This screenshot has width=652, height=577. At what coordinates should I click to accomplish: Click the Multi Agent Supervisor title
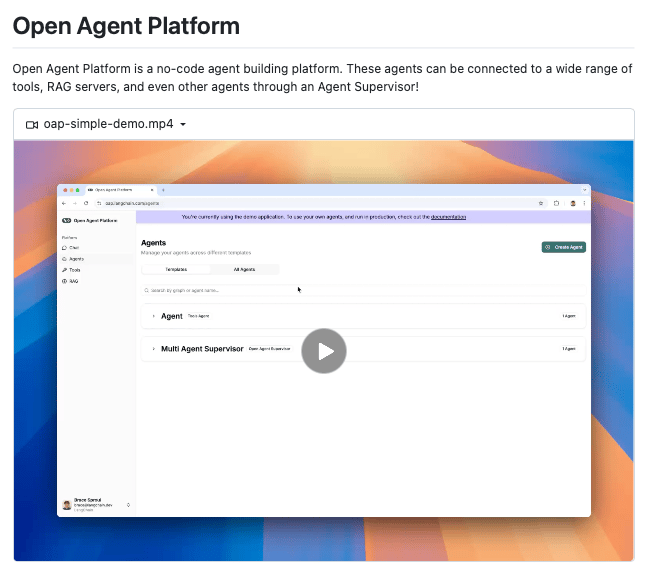point(202,349)
